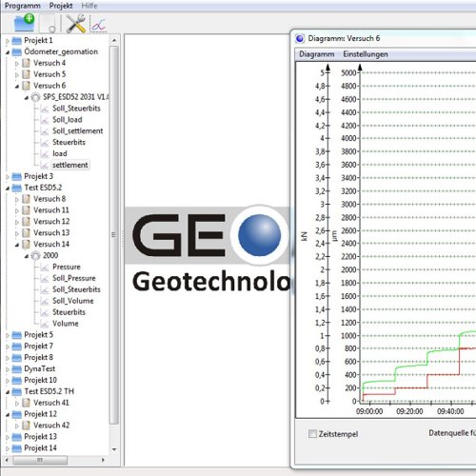Click the chart icon next to Pressure

pos(45,268)
